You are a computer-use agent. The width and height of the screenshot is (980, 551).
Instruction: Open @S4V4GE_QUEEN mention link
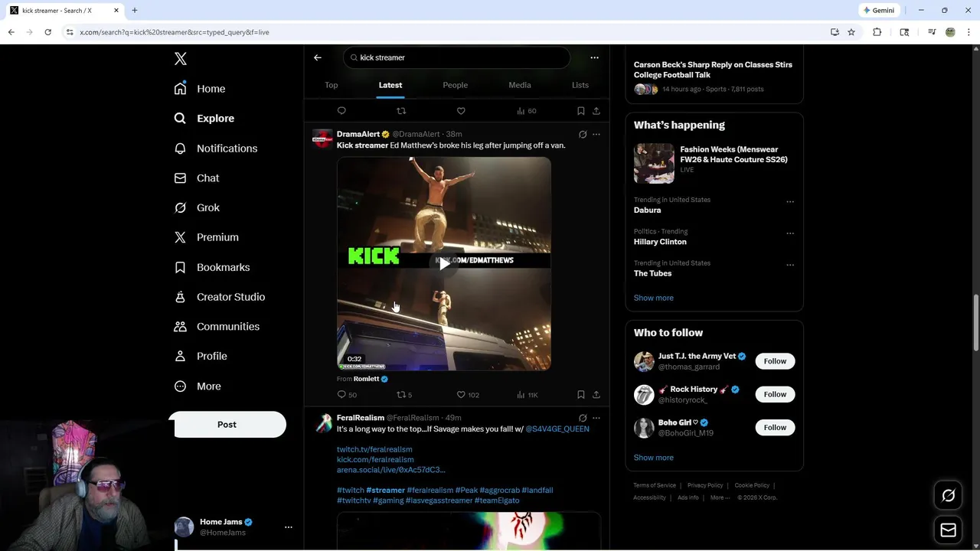(x=557, y=429)
